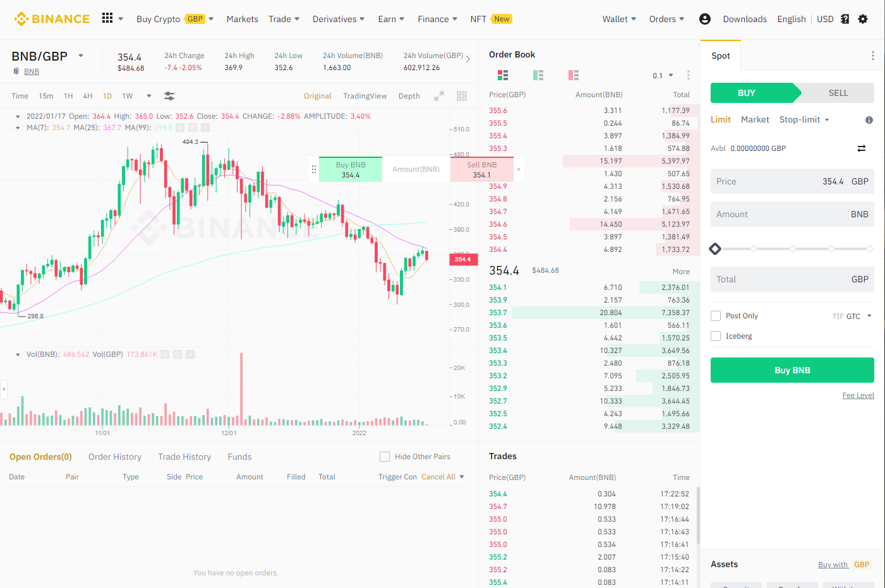This screenshot has width=885, height=588.
Task: Open the Fee Level link
Action: (858, 395)
